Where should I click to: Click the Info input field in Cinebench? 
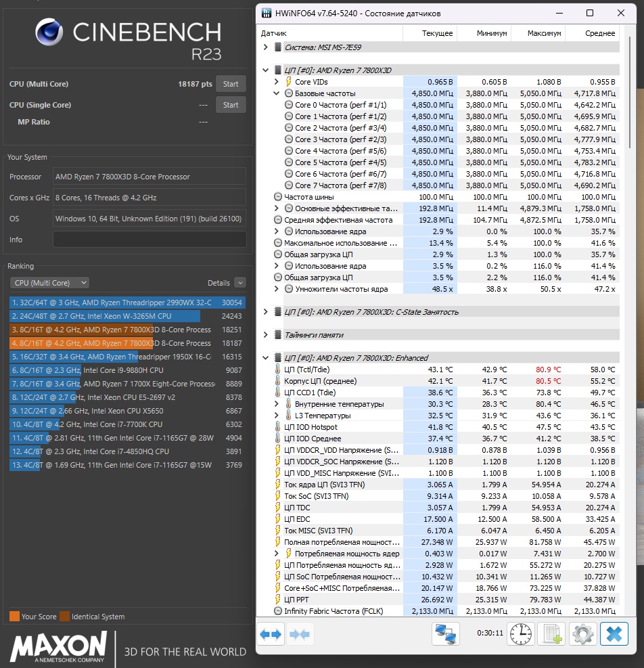point(149,240)
